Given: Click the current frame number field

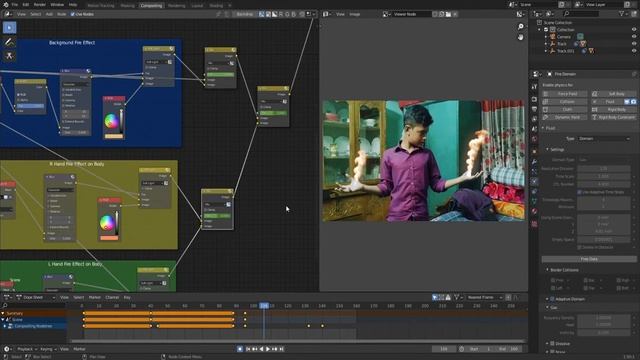Looking at the screenshot, I should 444,349.
